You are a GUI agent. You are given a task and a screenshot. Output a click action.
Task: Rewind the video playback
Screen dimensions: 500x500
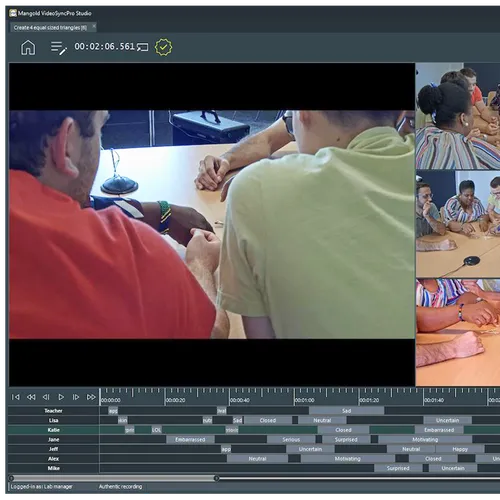[x=31, y=397]
